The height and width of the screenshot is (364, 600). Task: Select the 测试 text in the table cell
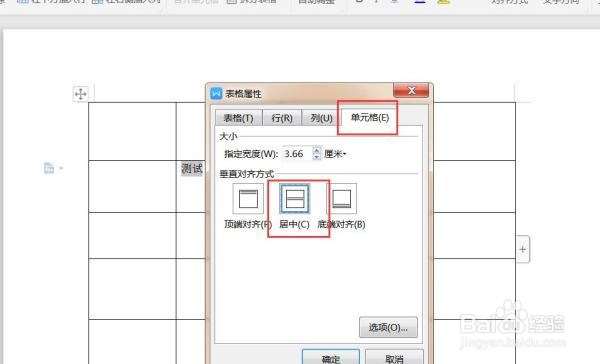pyautogui.click(x=192, y=168)
